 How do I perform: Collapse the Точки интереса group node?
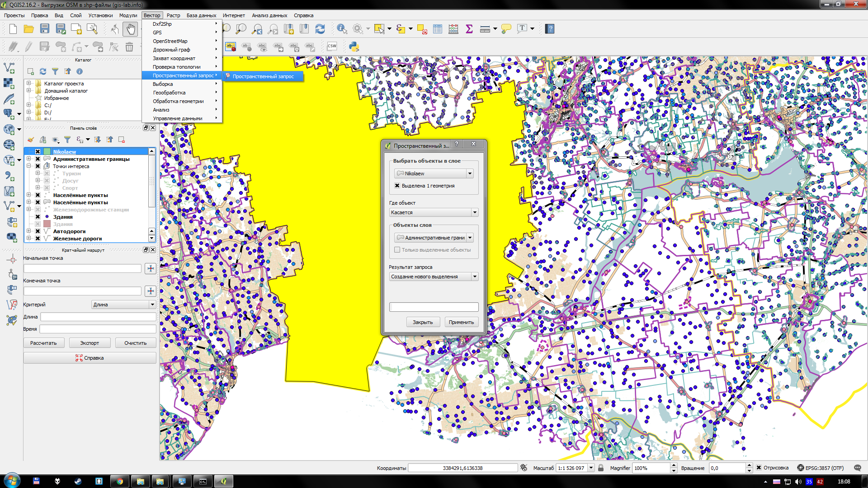[29, 166]
